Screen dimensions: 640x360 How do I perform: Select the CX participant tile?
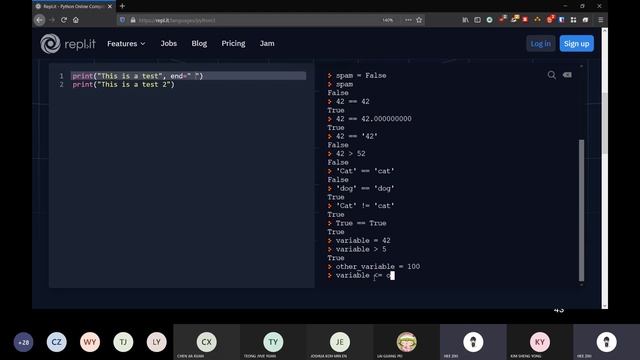(x=207, y=342)
